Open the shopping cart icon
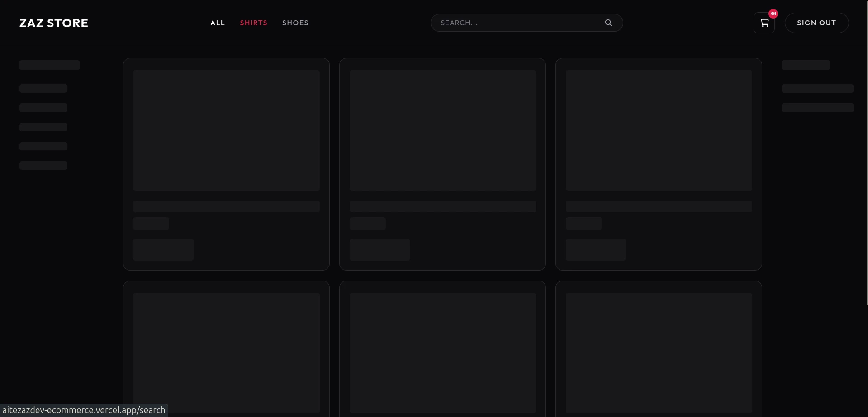Viewport: 868px width, 417px height. pos(764,23)
